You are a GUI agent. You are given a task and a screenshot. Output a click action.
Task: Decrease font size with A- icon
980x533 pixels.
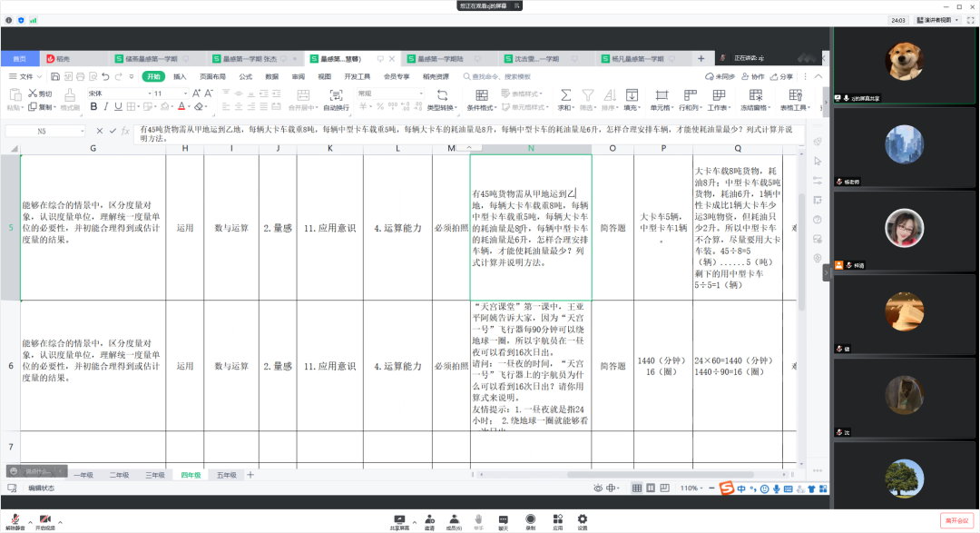click(x=209, y=94)
